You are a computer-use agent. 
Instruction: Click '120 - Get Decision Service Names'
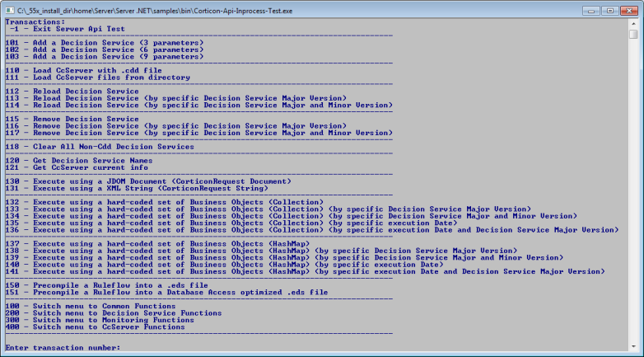[x=79, y=161]
